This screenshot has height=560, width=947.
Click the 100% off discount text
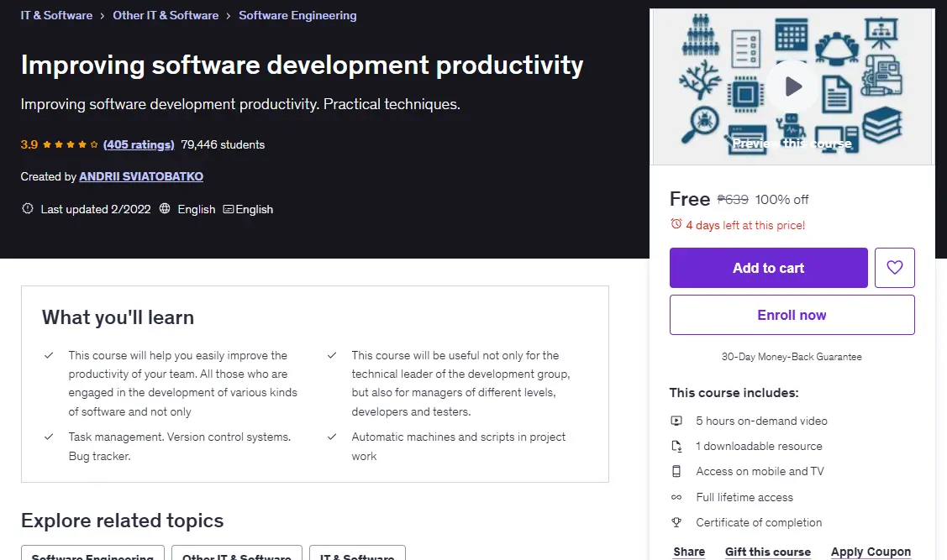pyautogui.click(x=781, y=199)
